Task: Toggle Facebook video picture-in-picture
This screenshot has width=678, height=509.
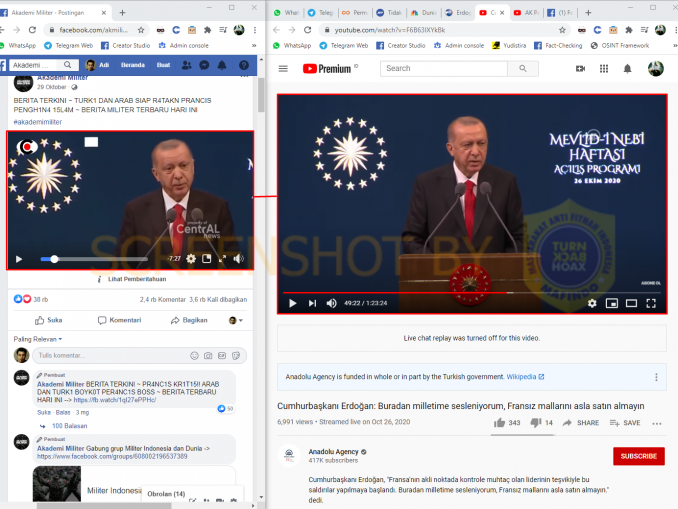Action: tap(207, 259)
